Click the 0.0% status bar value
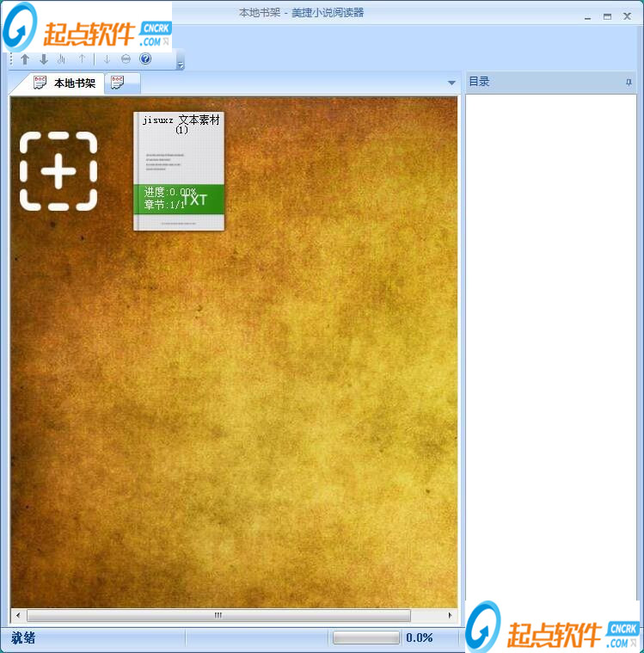The image size is (644, 653). click(x=420, y=638)
